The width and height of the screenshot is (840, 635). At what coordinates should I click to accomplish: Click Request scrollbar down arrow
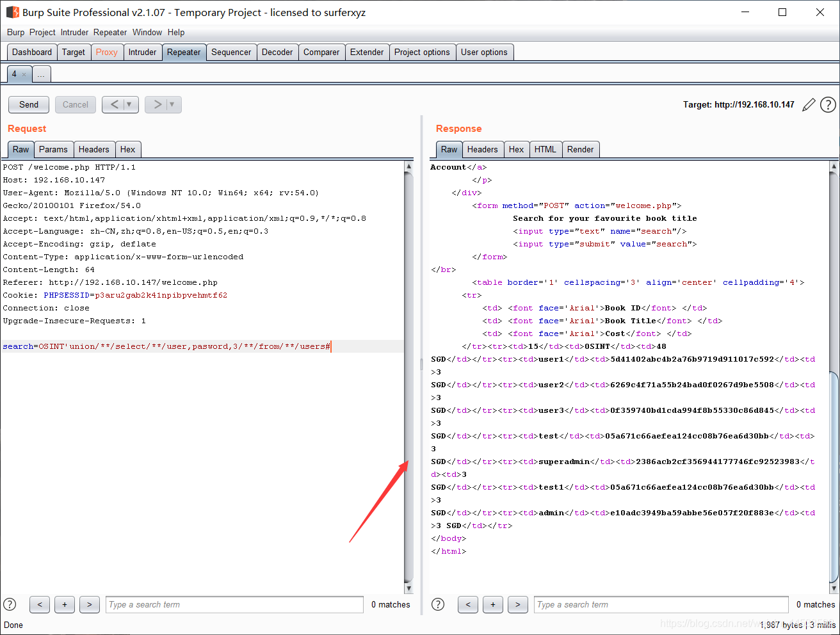408,588
